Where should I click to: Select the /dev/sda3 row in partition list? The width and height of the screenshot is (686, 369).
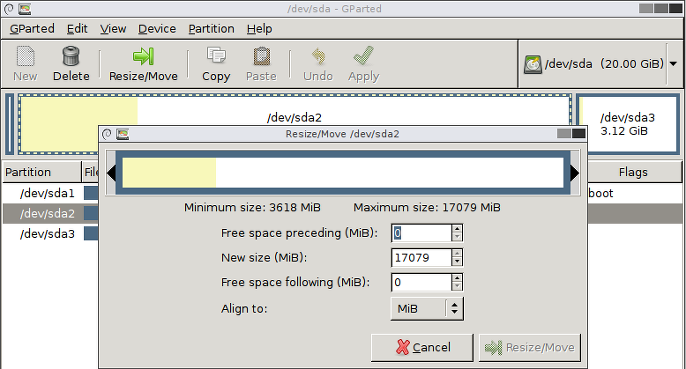(x=51, y=234)
